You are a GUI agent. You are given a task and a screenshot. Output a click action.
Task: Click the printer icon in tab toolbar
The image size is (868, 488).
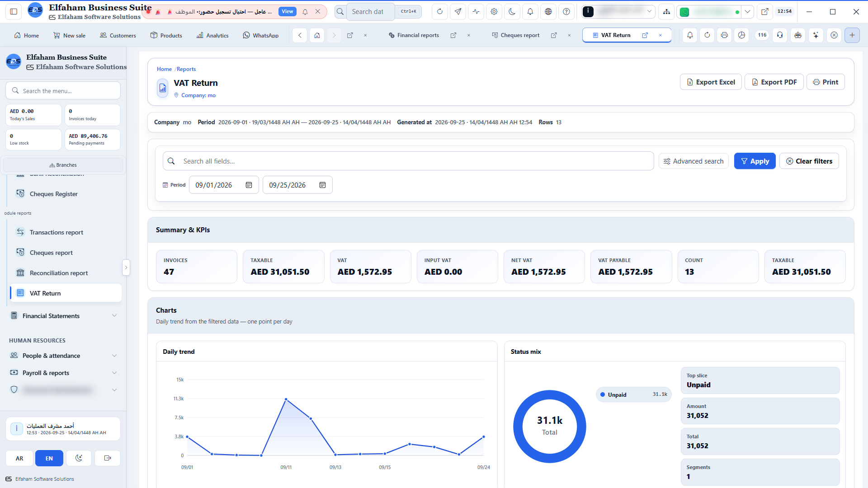click(x=724, y=35)
